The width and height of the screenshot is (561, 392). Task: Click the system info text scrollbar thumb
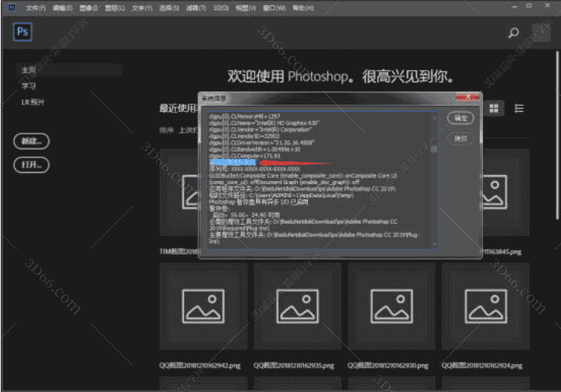click(433, 149)
